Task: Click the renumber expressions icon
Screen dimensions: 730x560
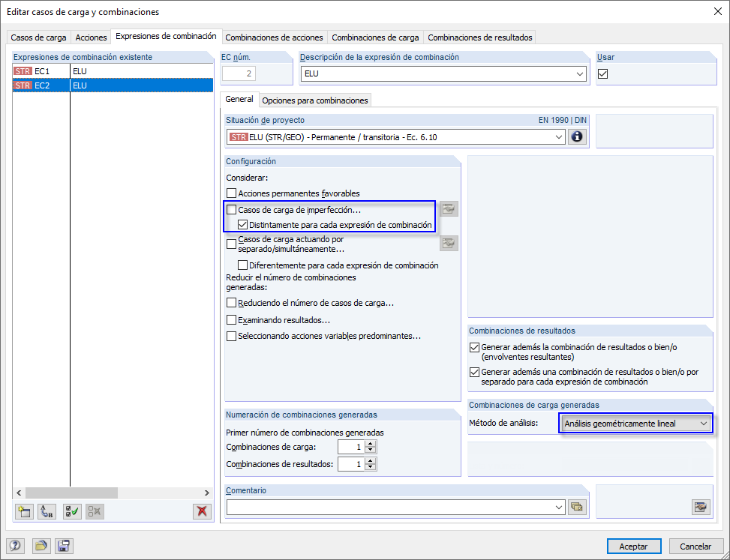Action: [x=47, y=511]
